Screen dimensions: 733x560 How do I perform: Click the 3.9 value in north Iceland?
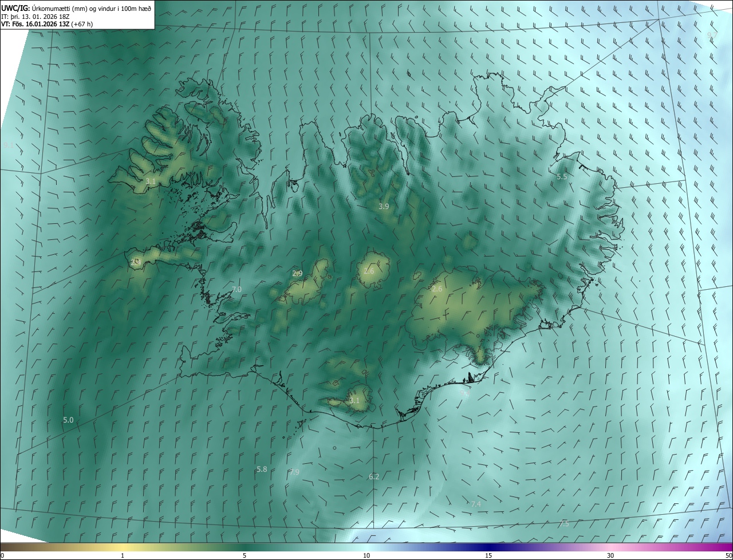point(384,206)
